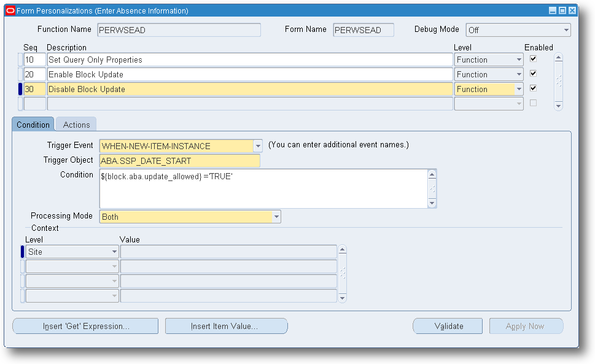Click the Validate button
Screen dimensions: 595x364
point(448,326)
